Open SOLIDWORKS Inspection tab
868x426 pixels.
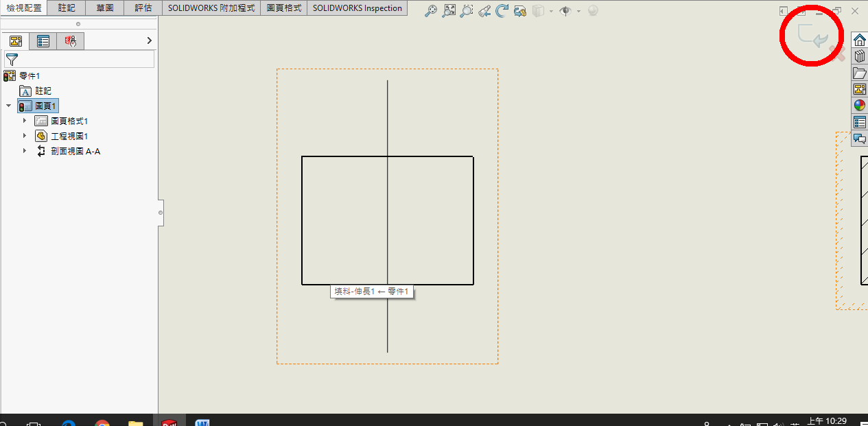(x=357, y=8)
